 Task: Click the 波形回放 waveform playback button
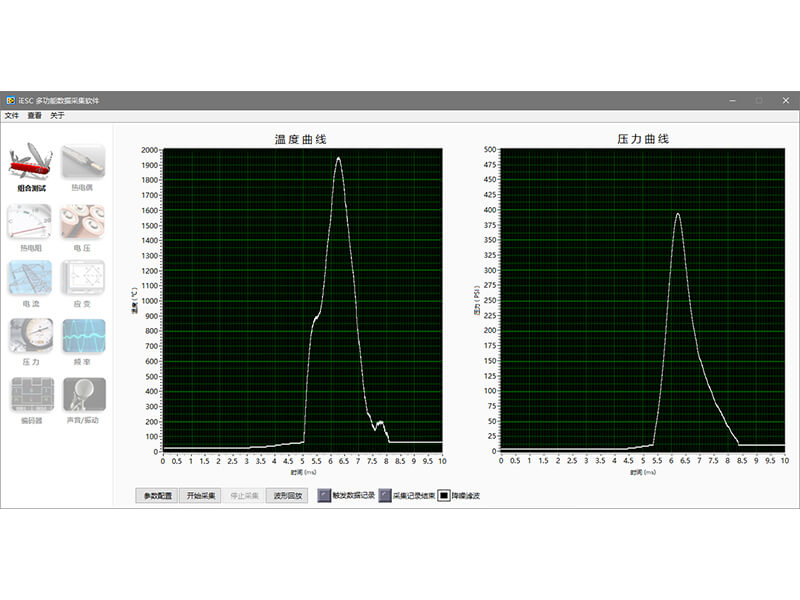(287, 495)
